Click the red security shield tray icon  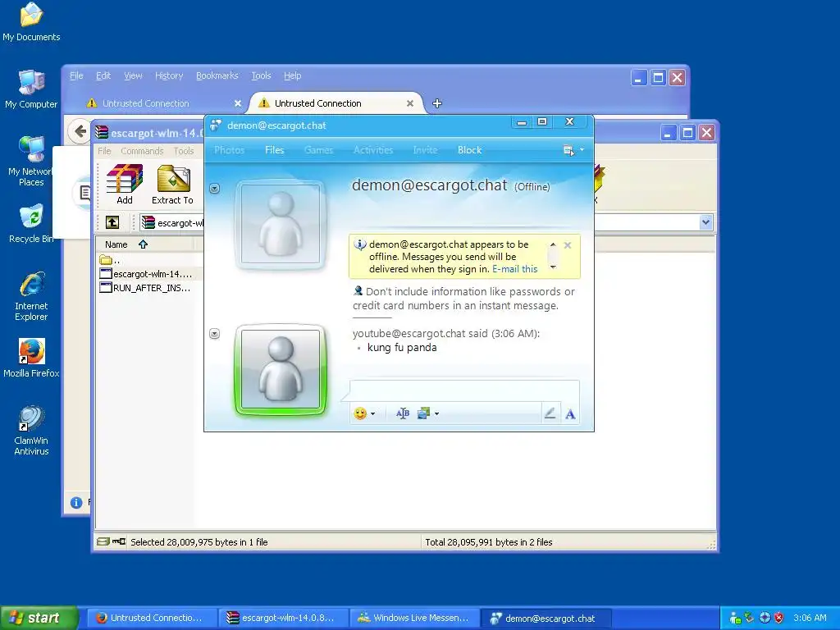779,618
